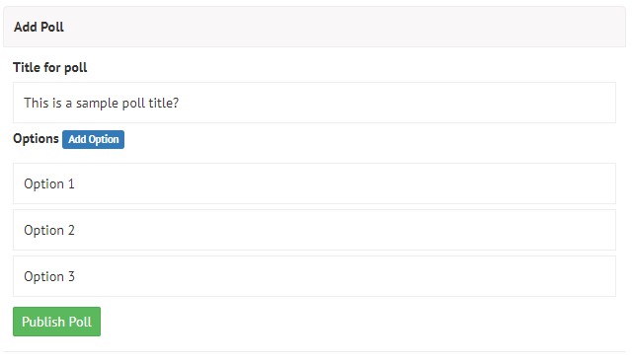Click the 'Add Poll' panel heading
Screen dimensions: 632x364
[39, 27]
